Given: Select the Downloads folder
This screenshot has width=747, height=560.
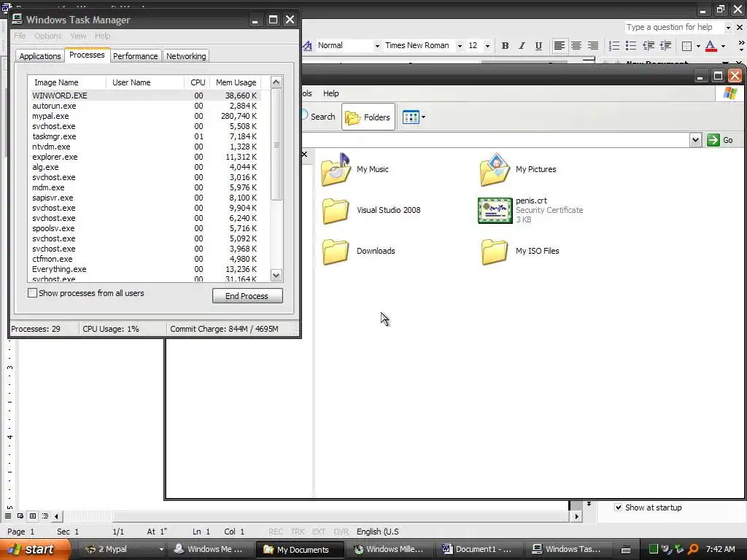Looking at the screenshot, I should [x=358, y=251].
